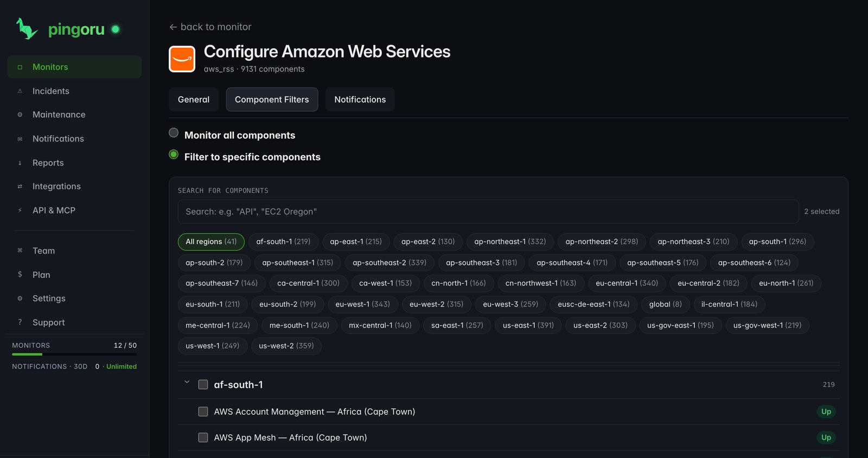The image size is (868, 458).
Task: Open Team in the sidebar
Action: [x=74, y=251]
